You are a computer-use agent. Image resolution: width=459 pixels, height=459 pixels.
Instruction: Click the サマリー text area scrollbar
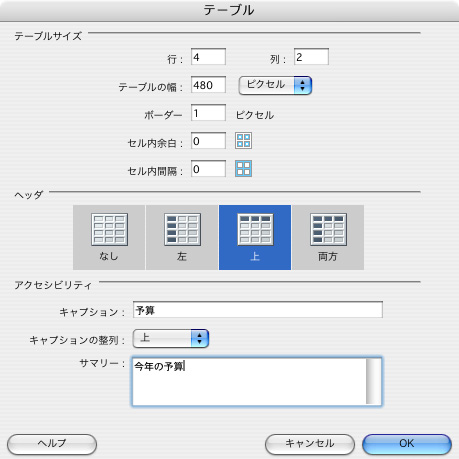coord(373,381)
